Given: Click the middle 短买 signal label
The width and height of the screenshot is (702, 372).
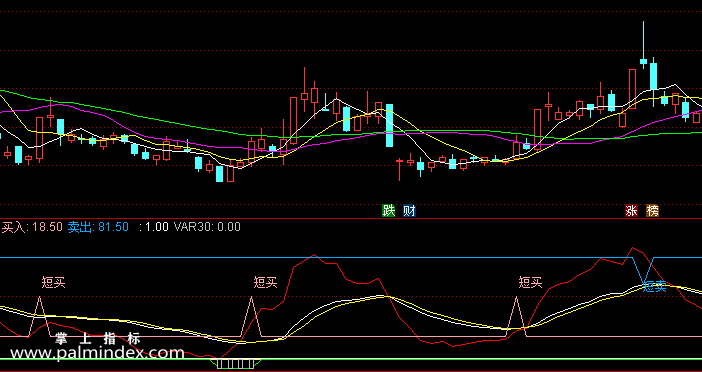Looking at the screenshot, I should [265, 282].
